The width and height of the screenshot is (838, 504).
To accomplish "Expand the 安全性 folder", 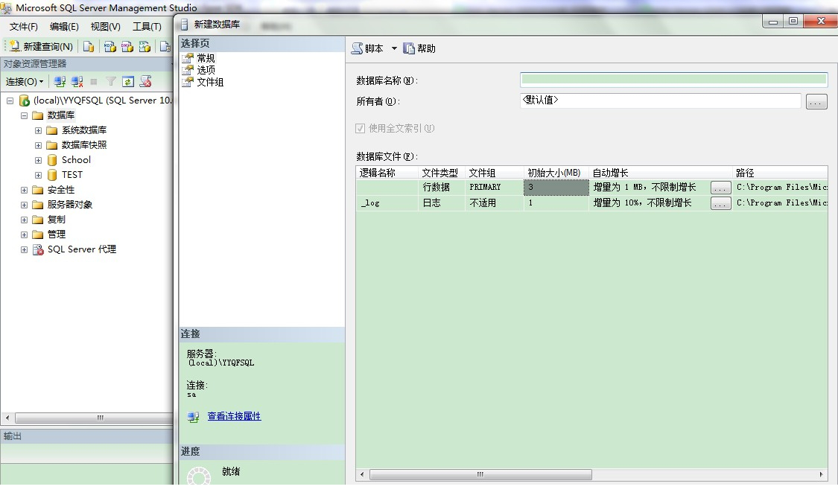I will coord(24,190).
